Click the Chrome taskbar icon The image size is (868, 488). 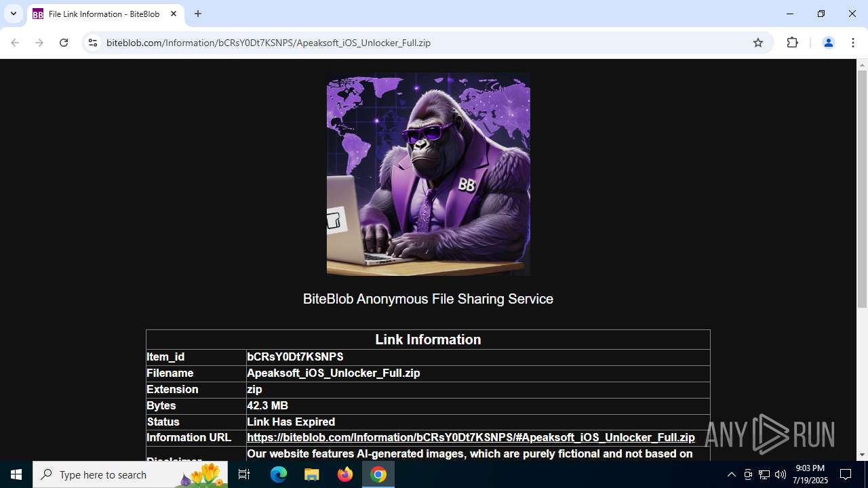pos(378,474)
